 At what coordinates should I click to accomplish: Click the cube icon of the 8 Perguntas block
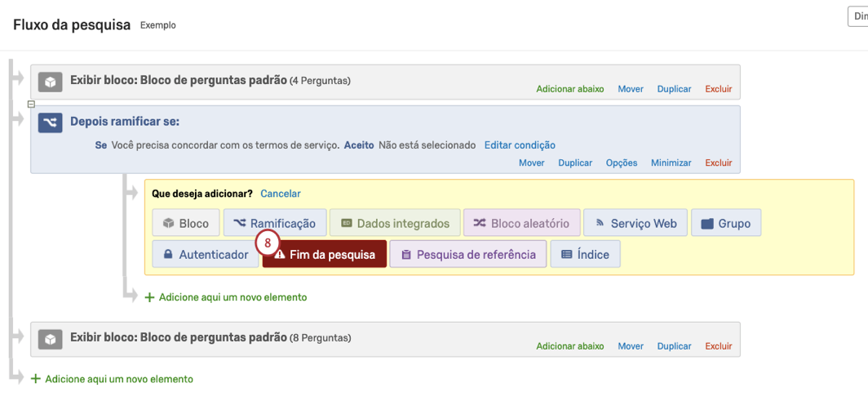[50, 339]
